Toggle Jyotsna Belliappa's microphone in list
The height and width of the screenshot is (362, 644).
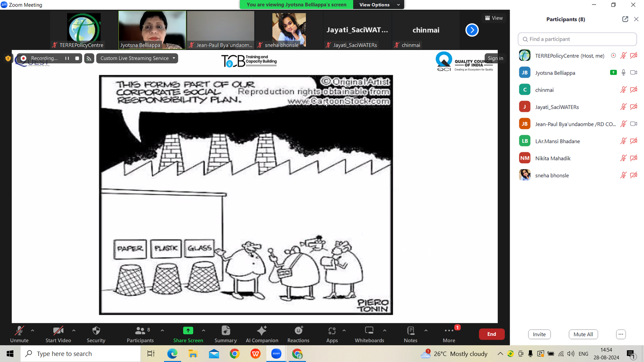tap(623, 72)
